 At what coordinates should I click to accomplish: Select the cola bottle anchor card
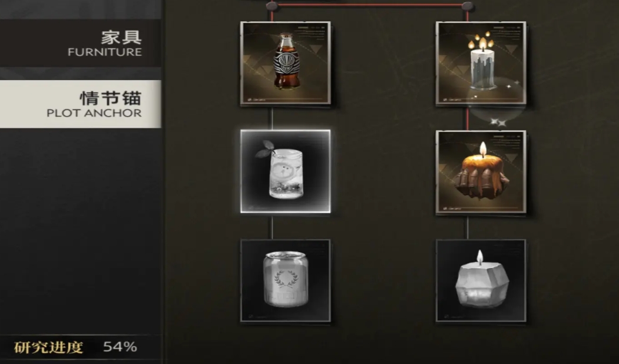click(x=286, y=63)
